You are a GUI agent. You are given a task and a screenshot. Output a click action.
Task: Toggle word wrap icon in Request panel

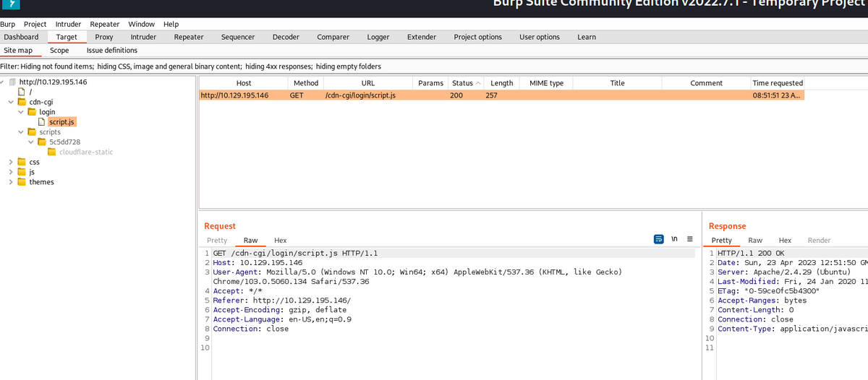pos(659,239)
